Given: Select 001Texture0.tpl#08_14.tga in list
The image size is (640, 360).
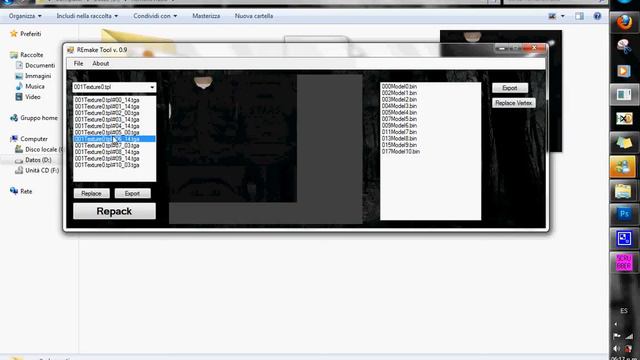Looking at the screenshot, I should pos(107,152).
